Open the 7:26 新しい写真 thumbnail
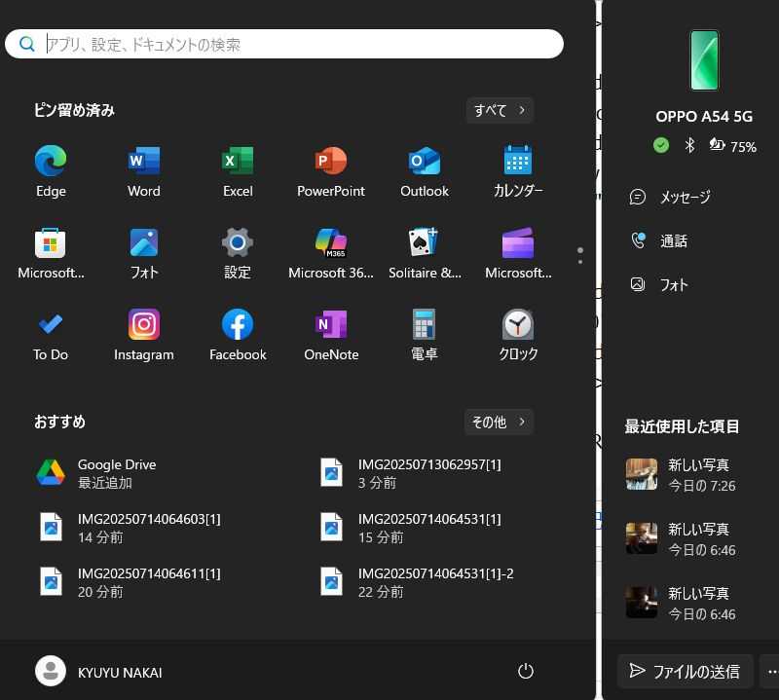779x700 pixels. click(642, 474)
